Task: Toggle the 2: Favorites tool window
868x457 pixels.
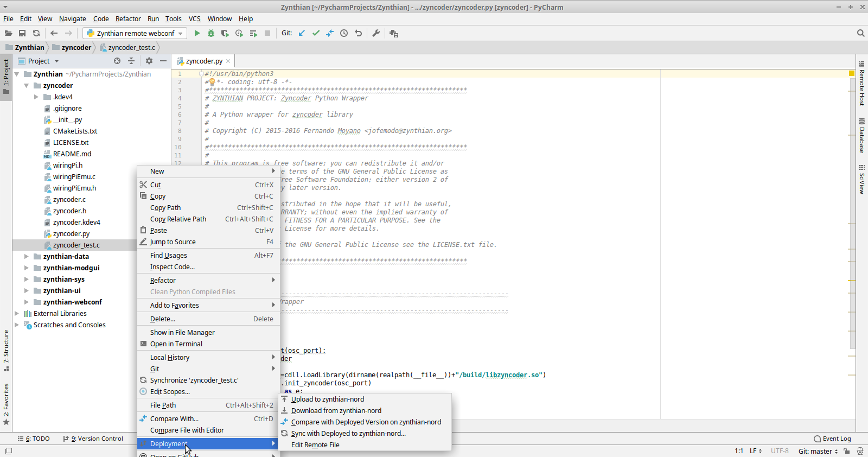Action: pos(6,404)
